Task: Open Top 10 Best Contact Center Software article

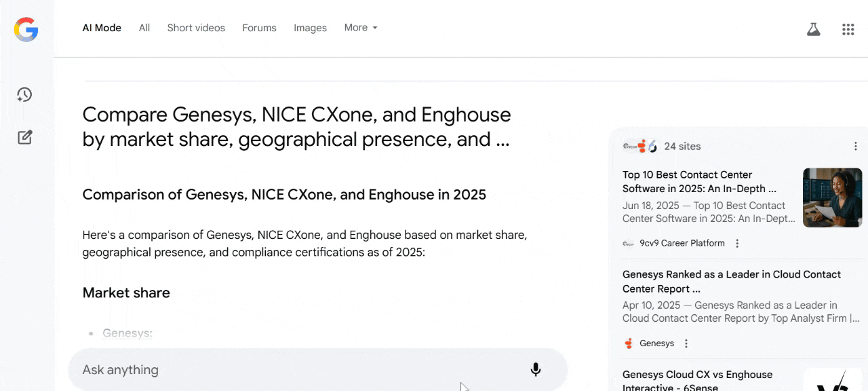Action: coord(699,182)
